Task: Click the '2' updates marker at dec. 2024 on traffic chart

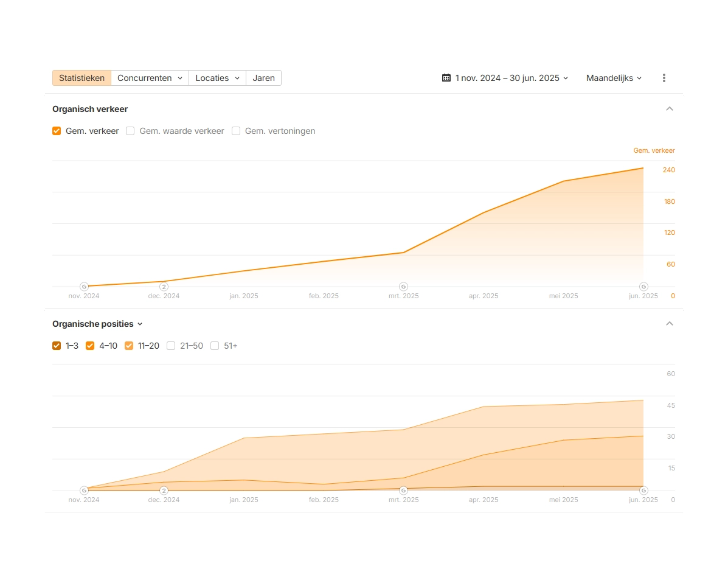Action: (164, 287)
